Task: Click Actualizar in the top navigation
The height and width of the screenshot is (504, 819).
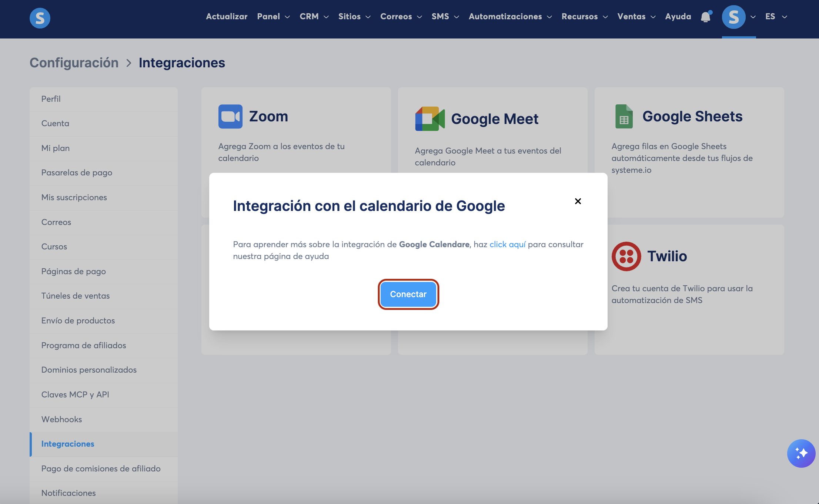Action: pyautogui.click(x=227, y=16)
